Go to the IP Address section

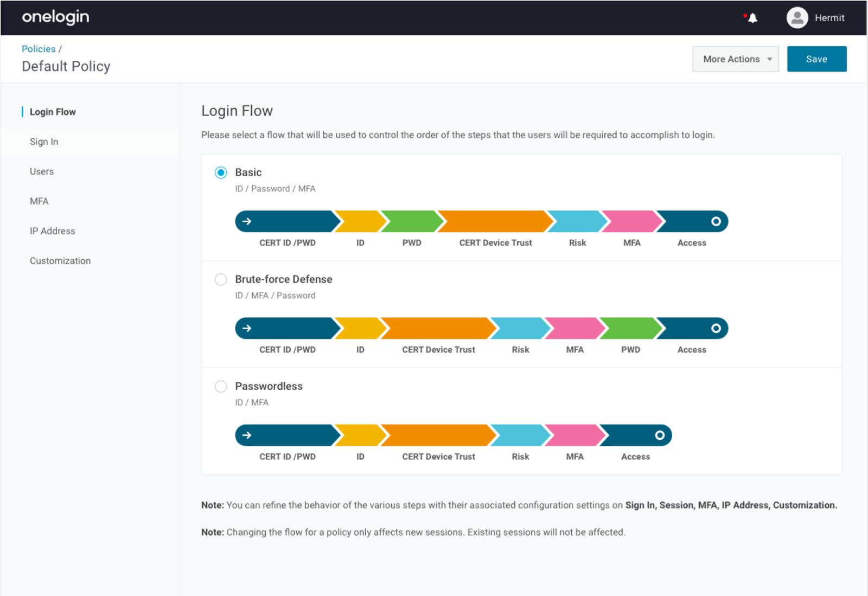[53, 231]
